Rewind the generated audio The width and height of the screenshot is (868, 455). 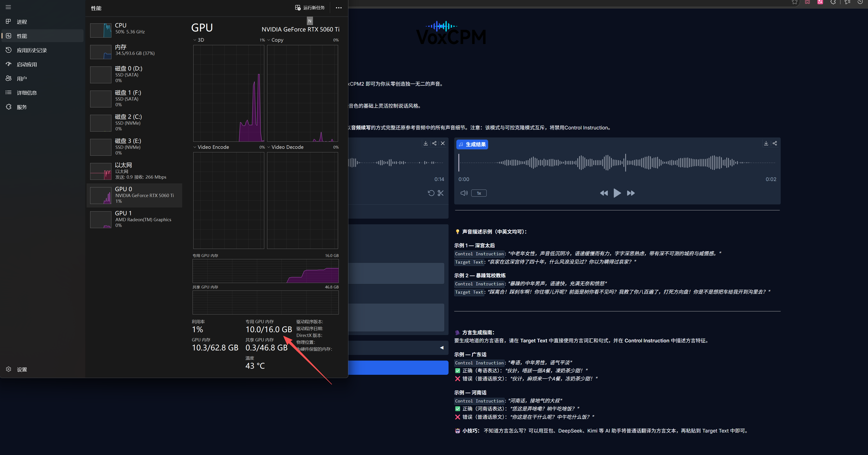click(604, 193)
